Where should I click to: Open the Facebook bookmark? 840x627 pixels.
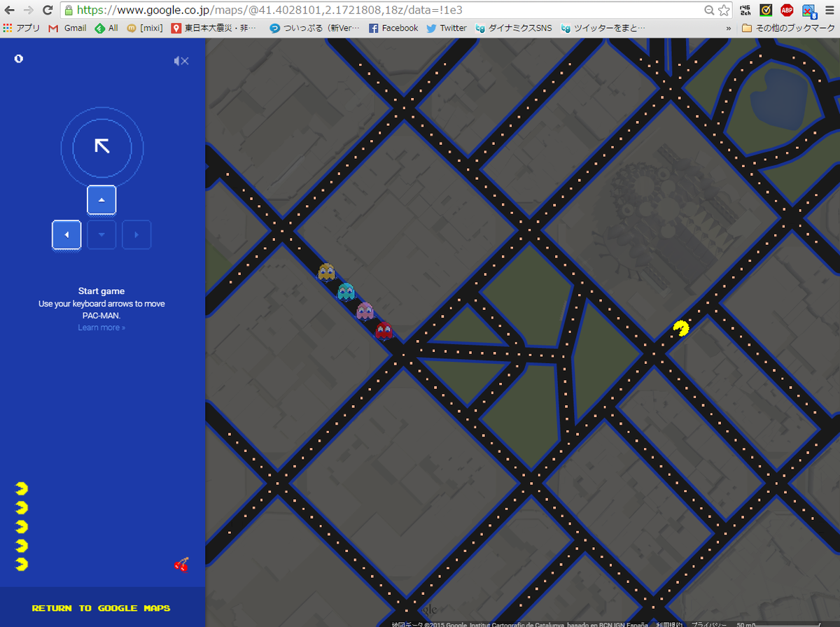[x=393, y=28]
